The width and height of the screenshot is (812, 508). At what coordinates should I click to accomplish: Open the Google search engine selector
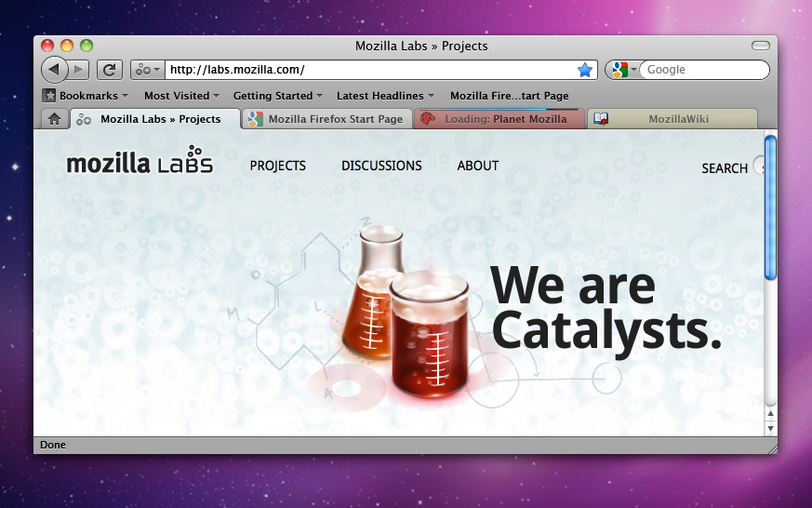pos(623,70)
